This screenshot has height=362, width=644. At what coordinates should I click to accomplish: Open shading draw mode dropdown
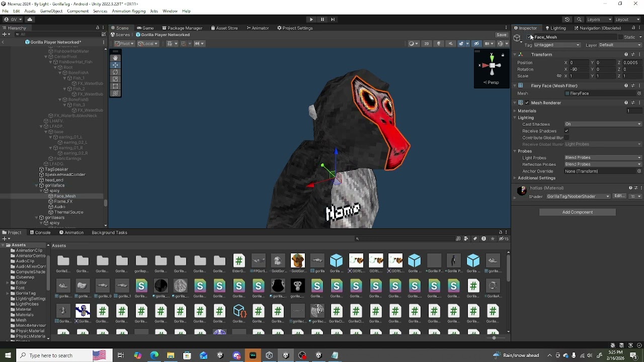413,44
